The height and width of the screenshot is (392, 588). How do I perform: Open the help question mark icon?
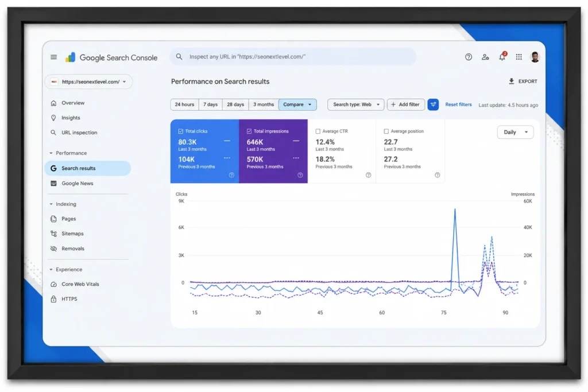point(469,57)
